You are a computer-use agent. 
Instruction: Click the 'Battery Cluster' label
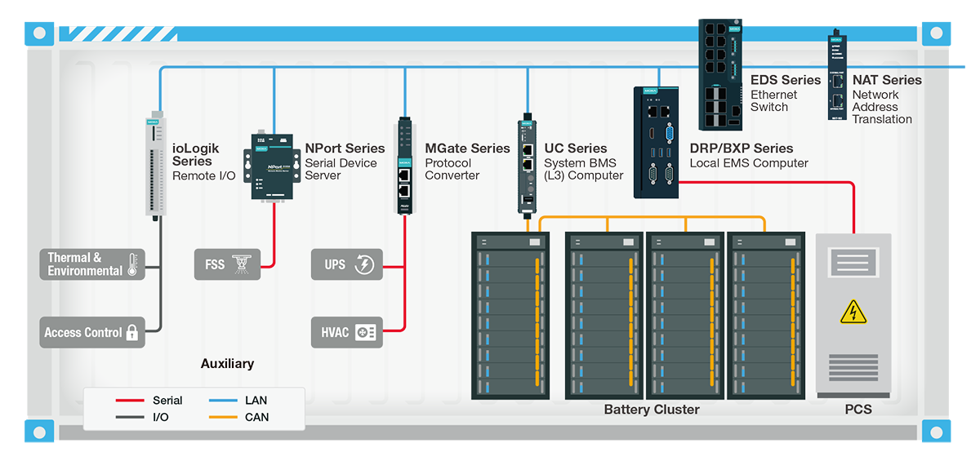(652, 410)
